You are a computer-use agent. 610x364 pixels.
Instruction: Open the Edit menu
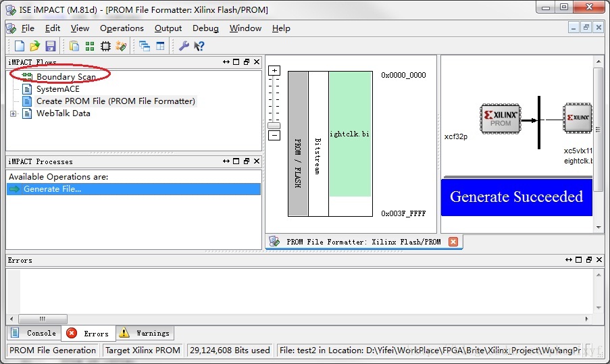pyautogui.click(x=53, y=28)
